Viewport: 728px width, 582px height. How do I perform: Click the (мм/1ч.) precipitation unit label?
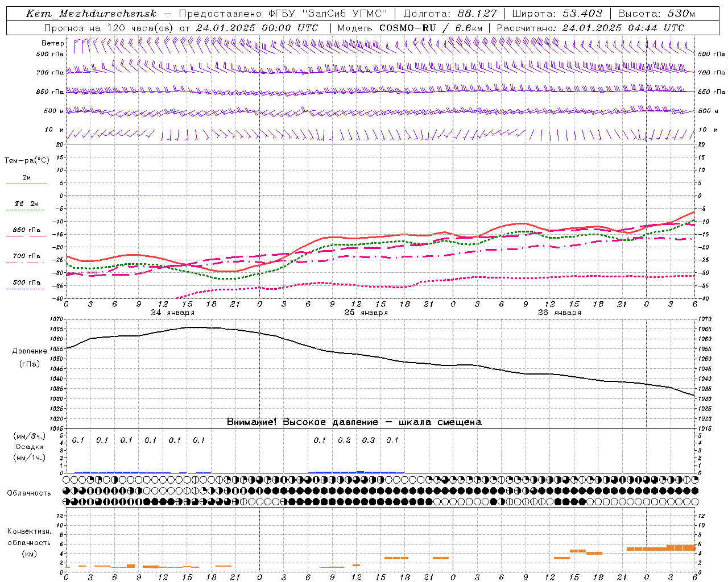tap(29, 458)
